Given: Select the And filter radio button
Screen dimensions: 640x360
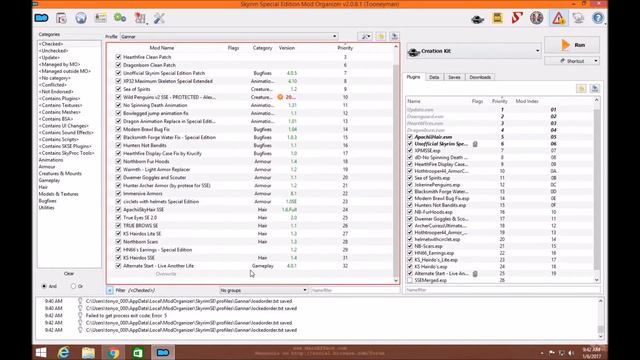Looking at the screenshot, I should click(44, 286).
